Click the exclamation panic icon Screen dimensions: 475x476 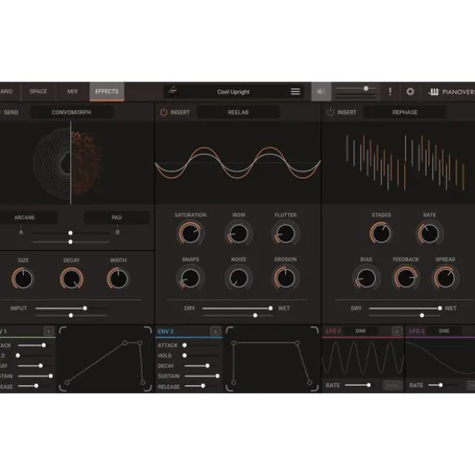point(390,91)
